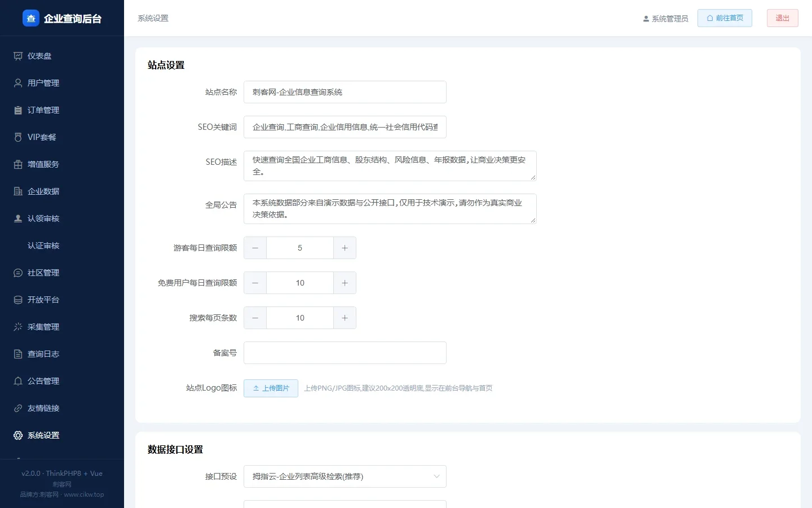Click the 系统设置 breadcrumb text

153,18
